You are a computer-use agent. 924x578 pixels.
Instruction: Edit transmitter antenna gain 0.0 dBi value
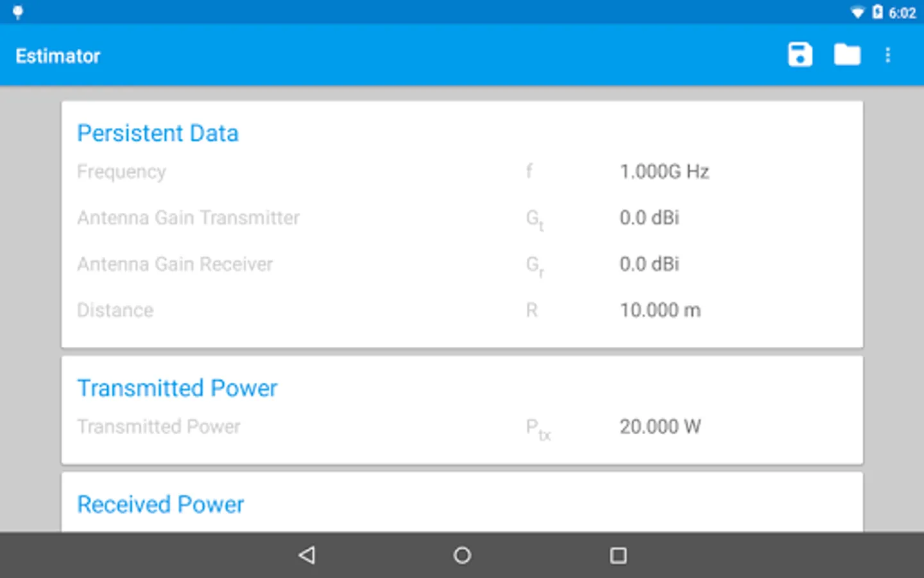(649, 218)
